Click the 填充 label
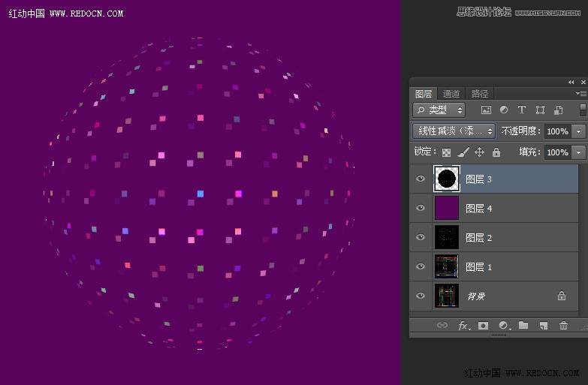 pos(530,152)
